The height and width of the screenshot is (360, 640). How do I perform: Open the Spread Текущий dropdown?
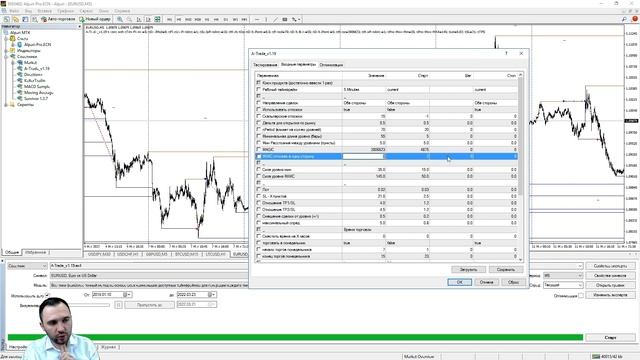563,285
